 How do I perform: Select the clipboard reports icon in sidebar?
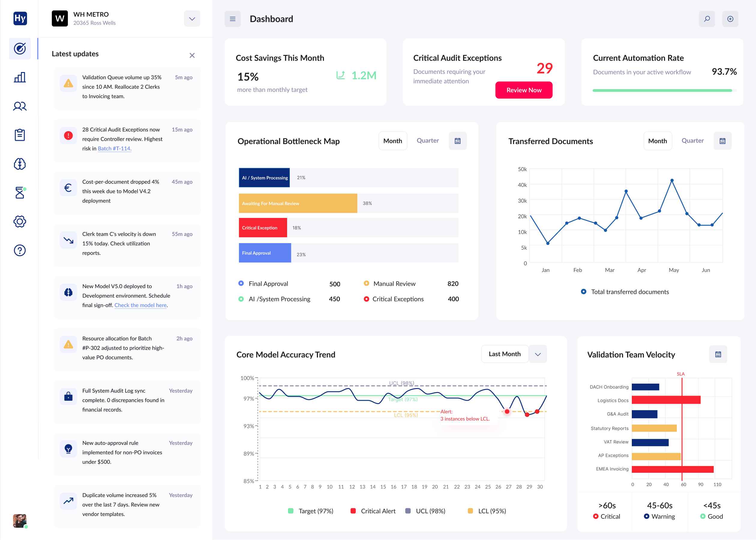[x=19, y=135]
